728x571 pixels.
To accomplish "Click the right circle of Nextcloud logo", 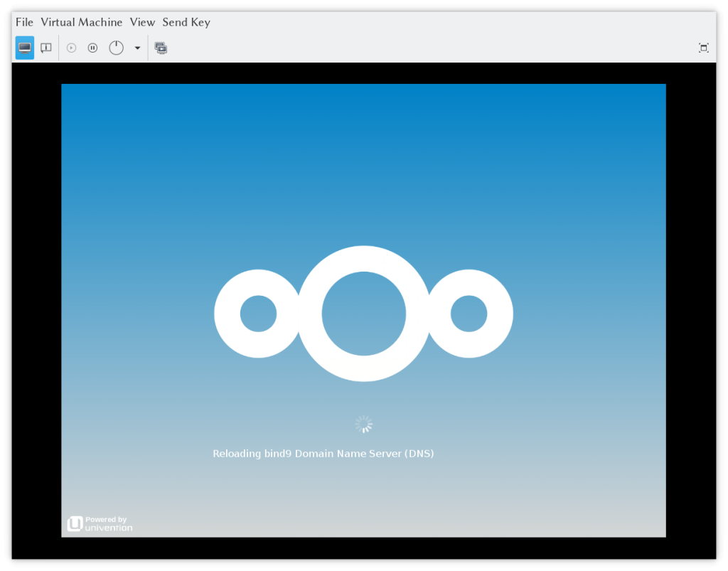I will 469,314.
